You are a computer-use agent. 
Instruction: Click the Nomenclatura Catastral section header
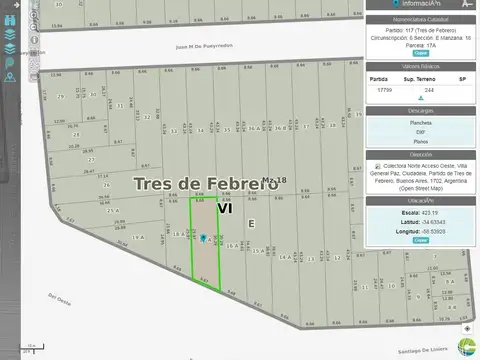(421, 20)
